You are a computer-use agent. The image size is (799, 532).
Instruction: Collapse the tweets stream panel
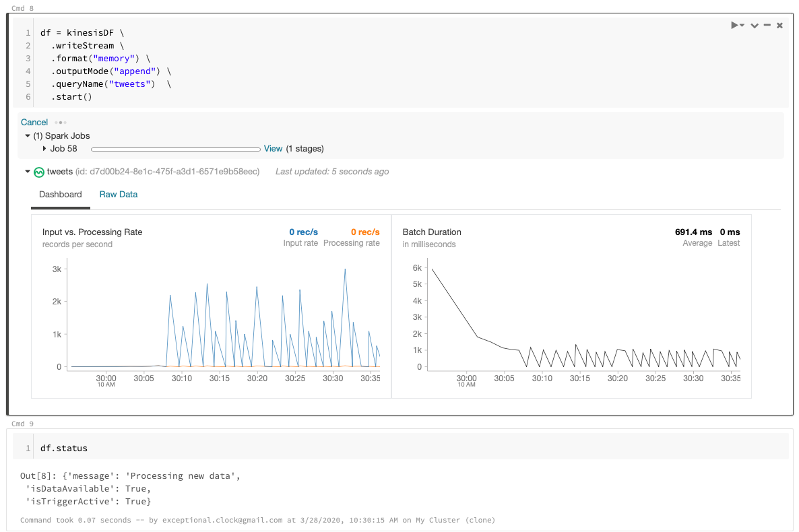[x=28, y=172]
